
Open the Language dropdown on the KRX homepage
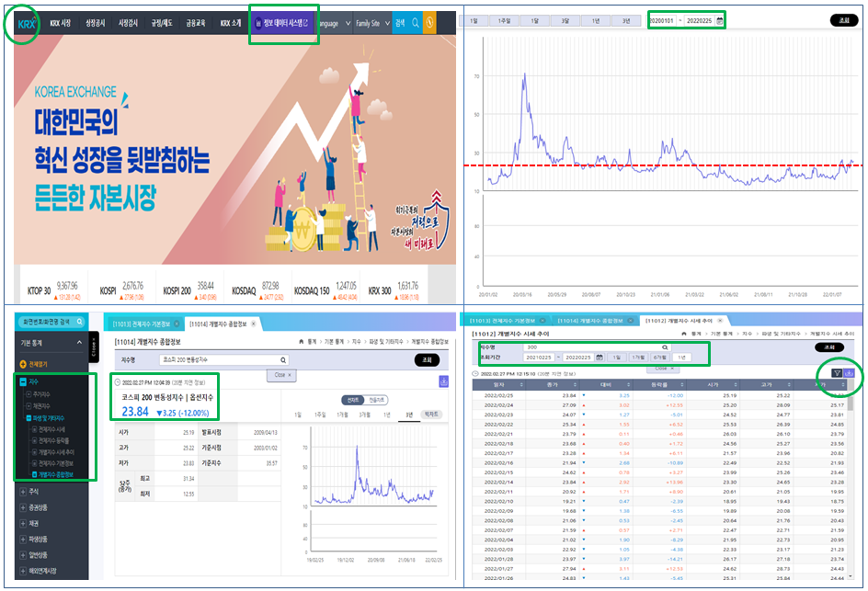coord(336,23)
